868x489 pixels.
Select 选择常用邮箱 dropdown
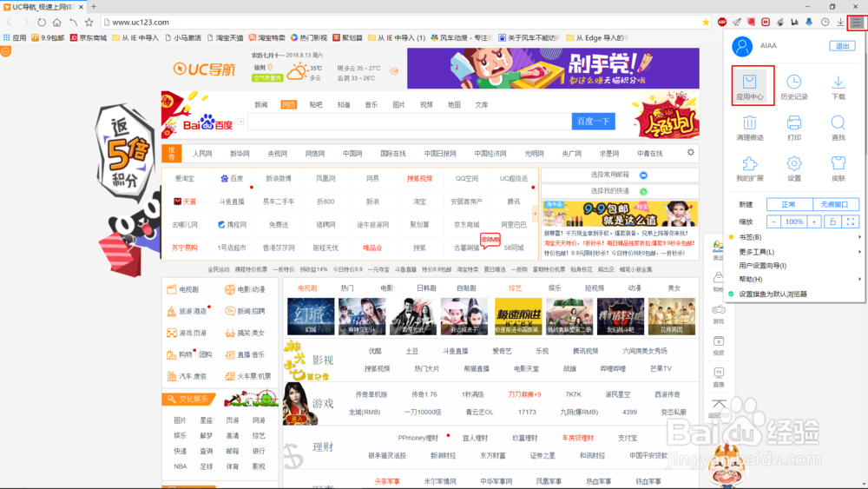620,175
